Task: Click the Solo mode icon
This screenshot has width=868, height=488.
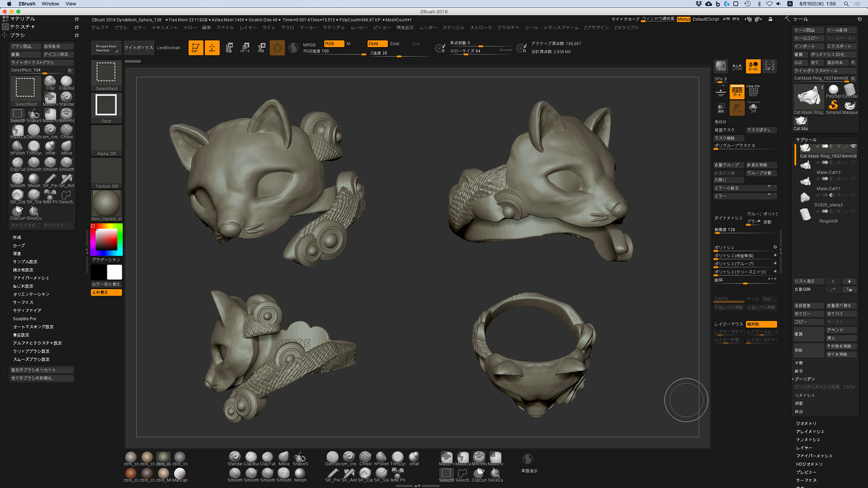Action: [x=753, y=108]
